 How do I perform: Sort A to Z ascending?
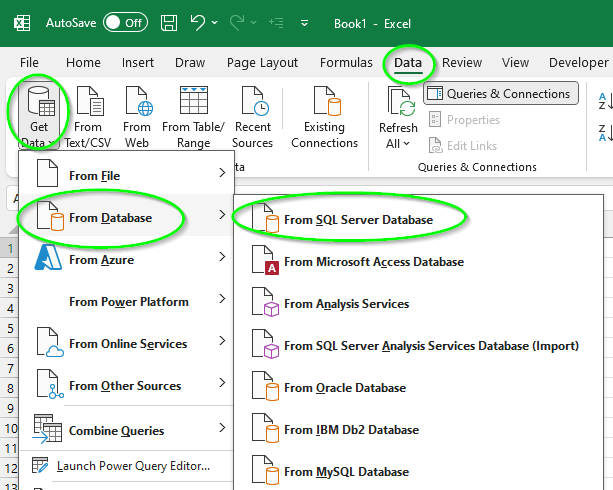(x=605, y=101)
